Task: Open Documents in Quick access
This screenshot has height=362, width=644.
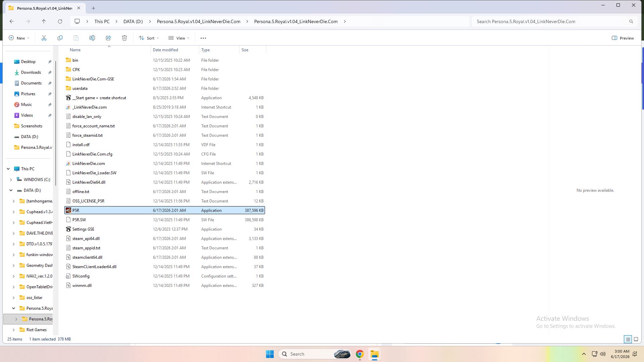Action: pyautogui.click(x=31, y=83)
